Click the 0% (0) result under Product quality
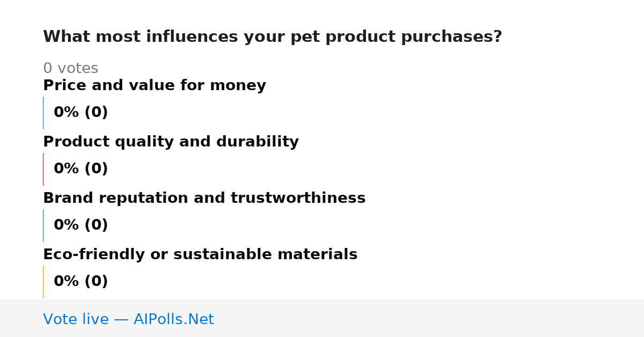The image size is (644, 337). click(x=80, y=169)
